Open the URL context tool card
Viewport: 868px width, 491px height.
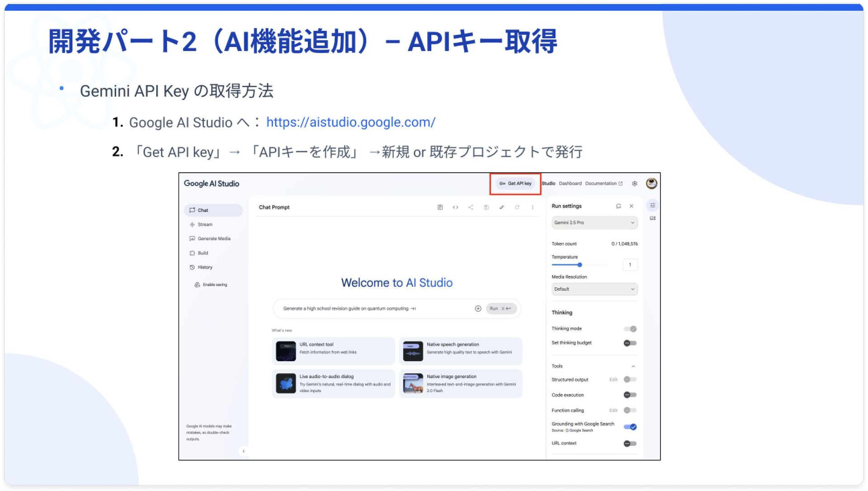(333, 351)
